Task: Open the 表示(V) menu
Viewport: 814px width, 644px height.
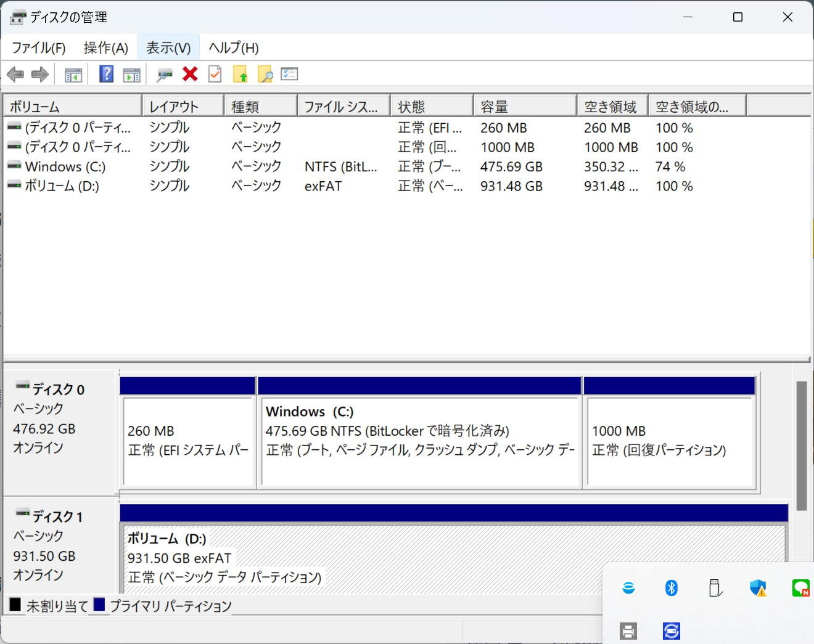Action: pos(168,47)
